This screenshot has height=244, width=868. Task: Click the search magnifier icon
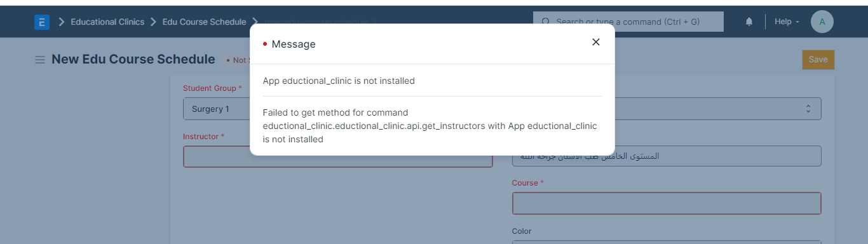(x=546, y=22)
